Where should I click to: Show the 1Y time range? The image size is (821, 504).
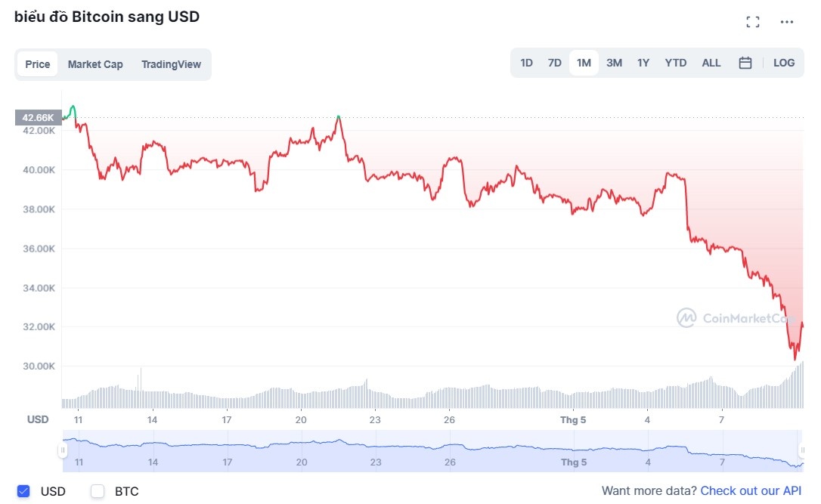pyautogui.click(x=643, y=63)
